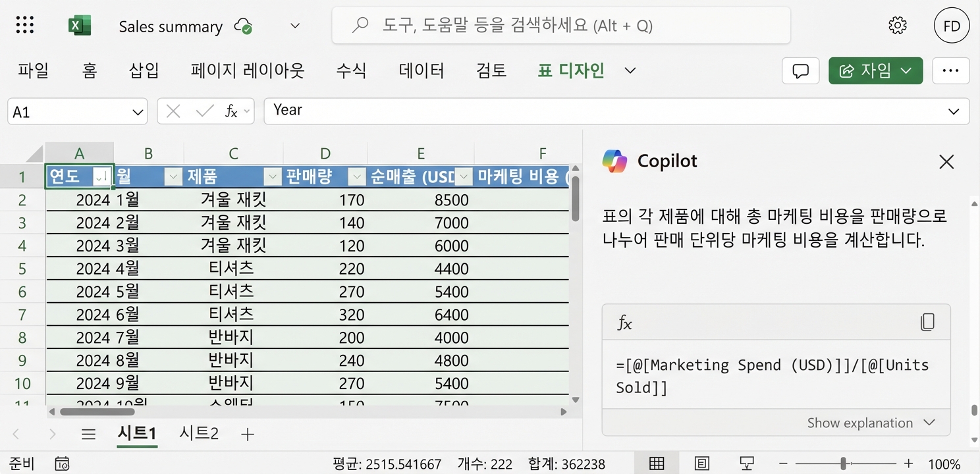This screenshot has width=980, height=474.
Task: Click the 자임 share button
Action: click(875, 70)
